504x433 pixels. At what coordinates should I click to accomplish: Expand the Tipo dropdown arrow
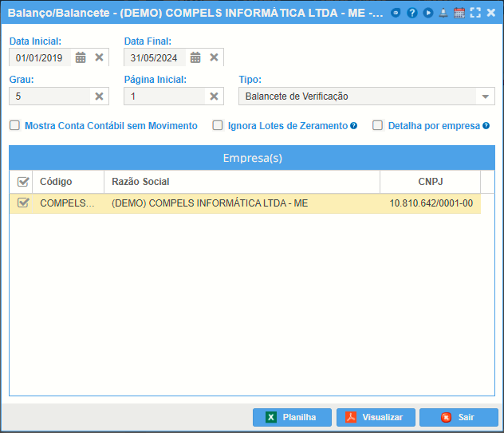[x=486, y=96]
